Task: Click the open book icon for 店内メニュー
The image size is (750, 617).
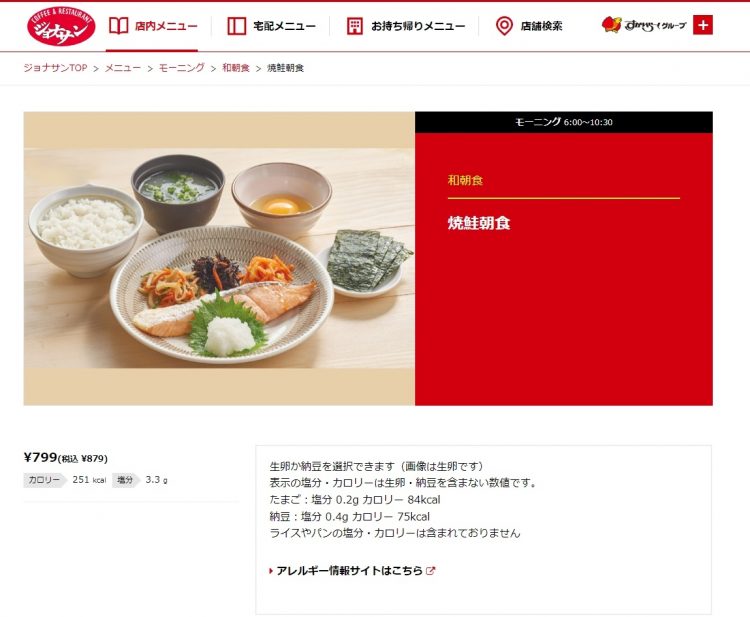Action: coord(119,26)
